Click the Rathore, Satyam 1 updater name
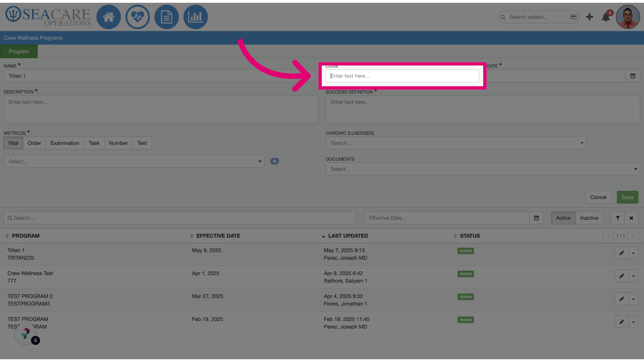Screen dimensions: 644x362 pos(345,281)
